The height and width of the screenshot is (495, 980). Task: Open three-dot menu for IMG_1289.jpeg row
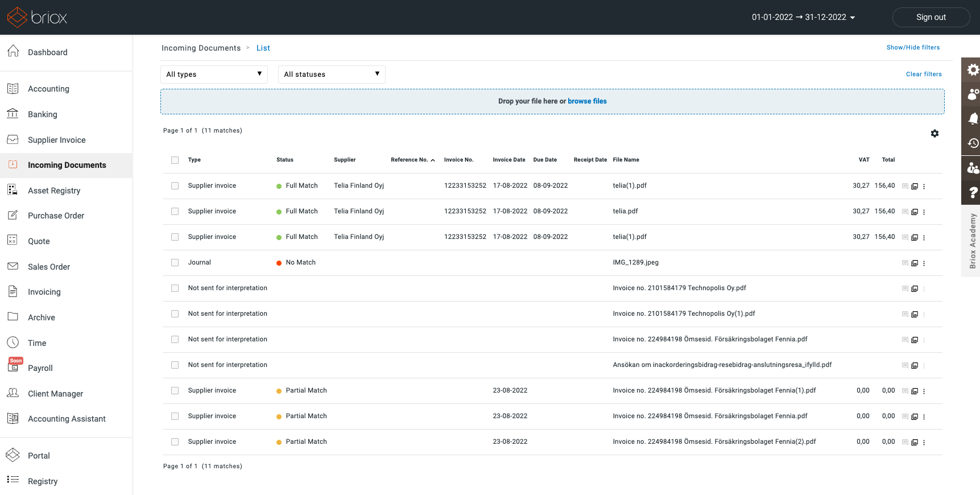click(924, 263)
